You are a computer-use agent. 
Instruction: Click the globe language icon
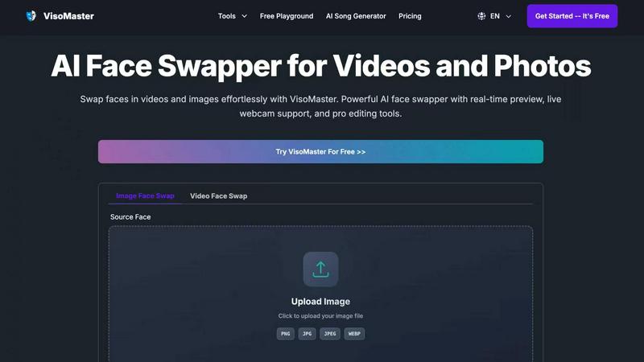point(481,16)
